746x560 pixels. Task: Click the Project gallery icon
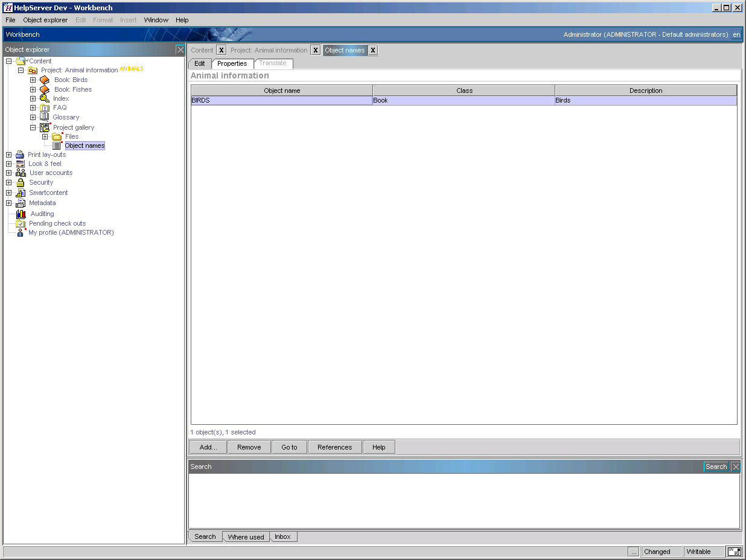tap(45, 127)
